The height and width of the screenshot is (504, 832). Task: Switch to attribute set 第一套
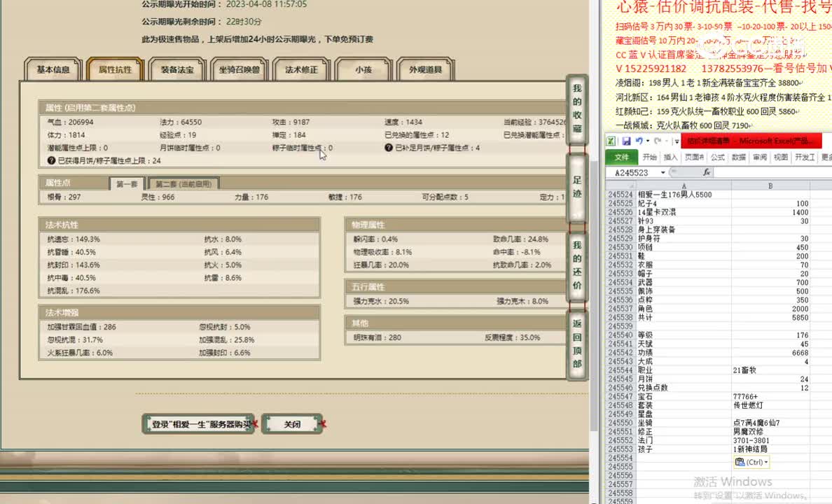127,184
